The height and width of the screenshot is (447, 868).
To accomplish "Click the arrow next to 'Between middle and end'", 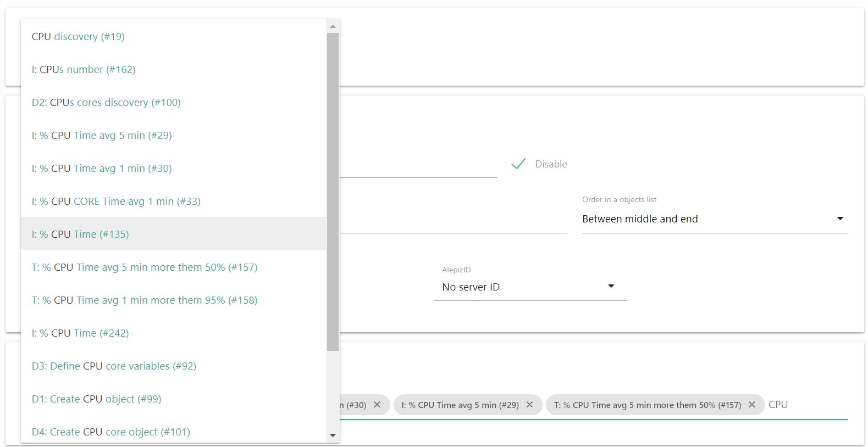I will click(839, 219).
